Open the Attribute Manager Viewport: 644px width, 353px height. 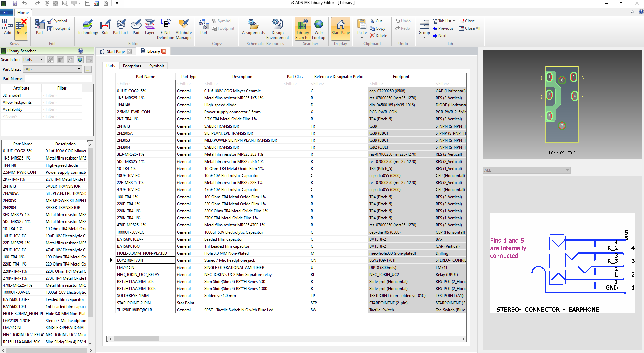point(184,29)
